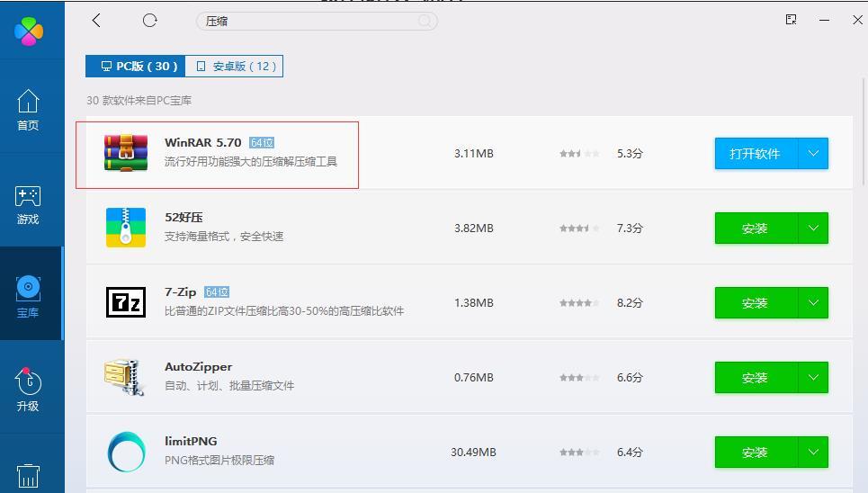Click the 30 款软件来自PC宝库 text
The width and height of the screenshot is (868, 493).
click(x=139, y=100)
